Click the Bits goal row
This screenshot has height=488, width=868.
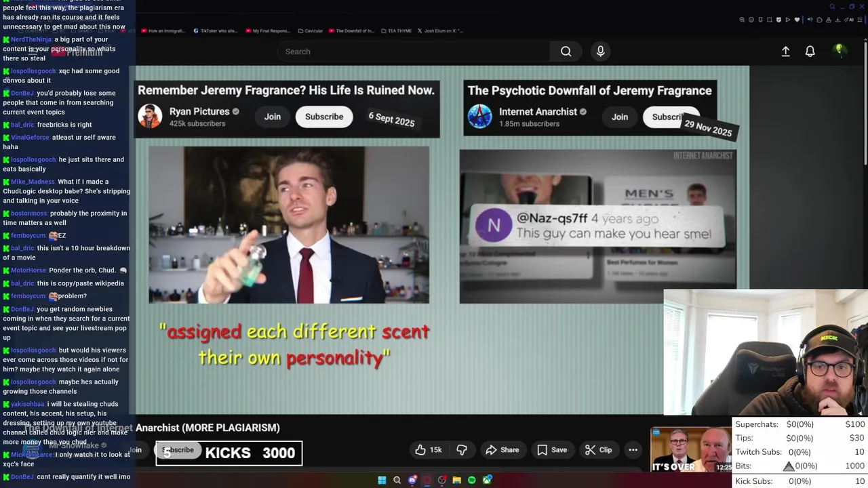pos(800,466)
